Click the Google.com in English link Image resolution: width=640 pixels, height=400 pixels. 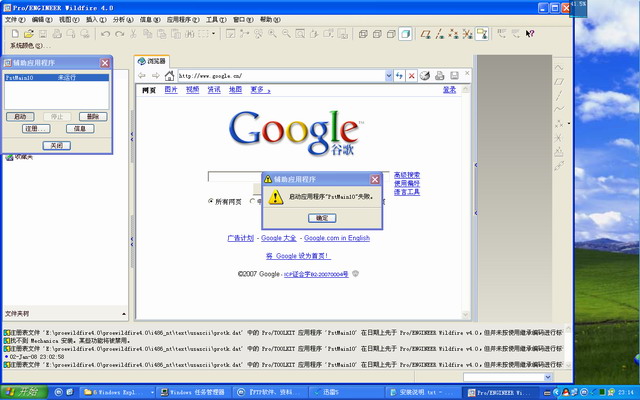[337, 238]
